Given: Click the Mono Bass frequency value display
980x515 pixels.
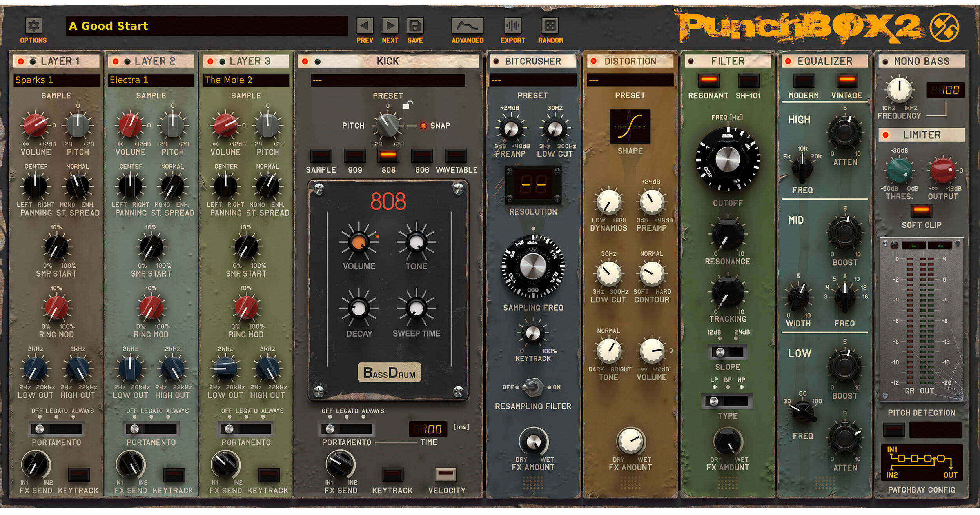Looking at the screenshot, I should click(x=945, y=90).
